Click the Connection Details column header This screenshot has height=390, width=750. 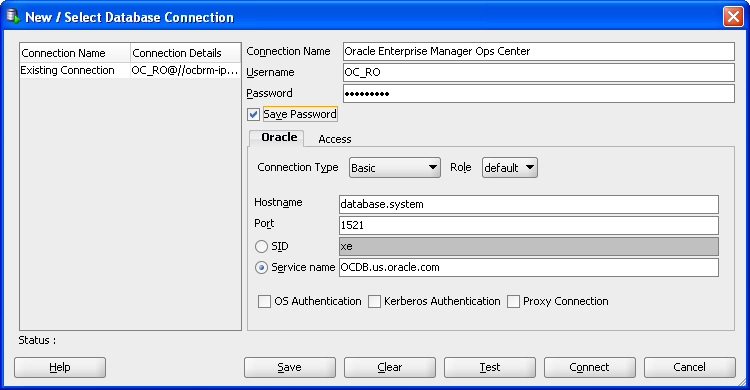pyautogui.click(x=186, y=53)
